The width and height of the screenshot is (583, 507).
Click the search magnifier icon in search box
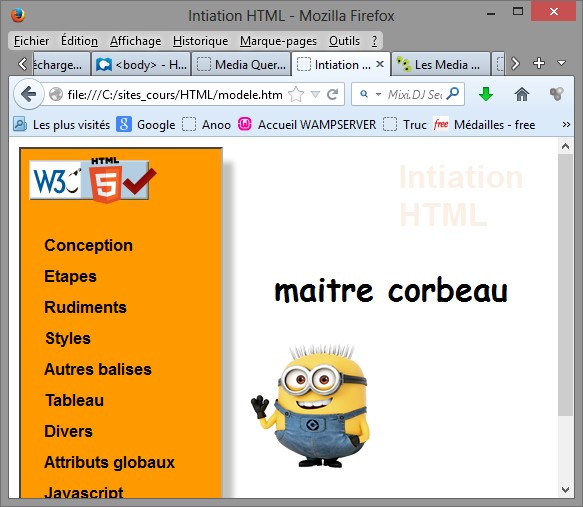click(x=453, y=94)
